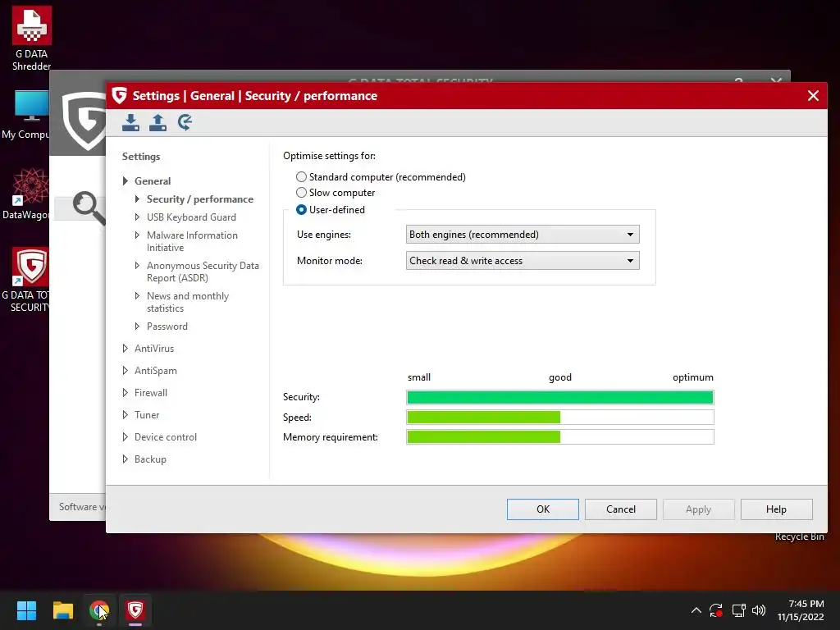Open Malware Information Initiative settings

(x=192, y=241)
